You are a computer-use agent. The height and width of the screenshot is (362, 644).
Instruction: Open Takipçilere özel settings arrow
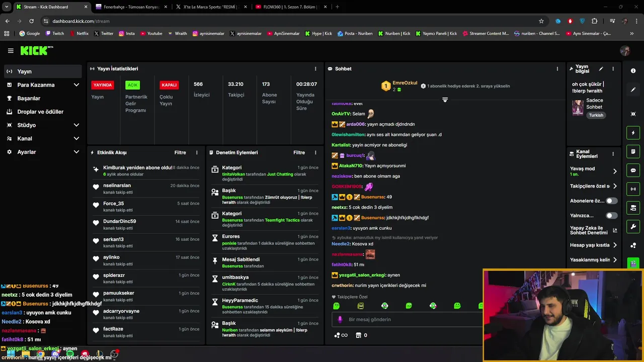coord(614,186)
